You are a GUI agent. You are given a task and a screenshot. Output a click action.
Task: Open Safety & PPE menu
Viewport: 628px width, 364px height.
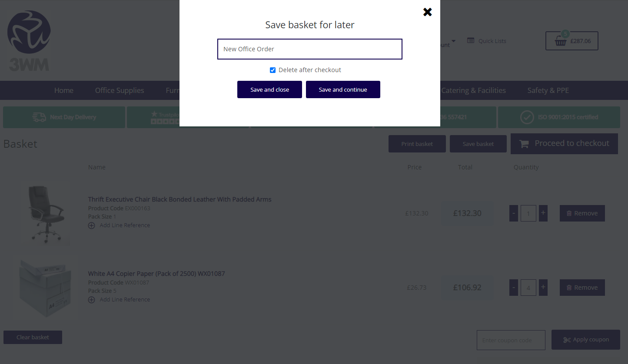tap(548, 90)
